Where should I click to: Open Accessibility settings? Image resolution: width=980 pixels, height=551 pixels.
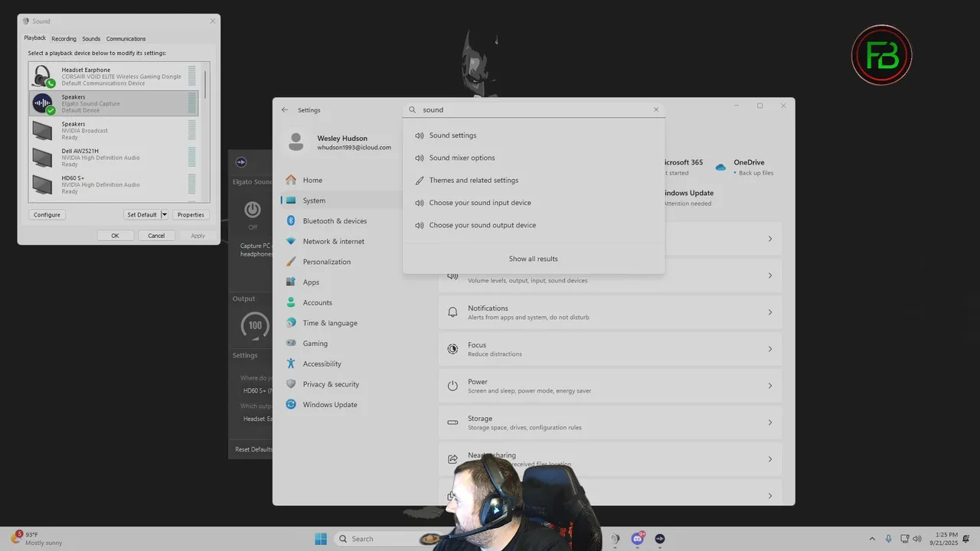(x=340, y=364)
